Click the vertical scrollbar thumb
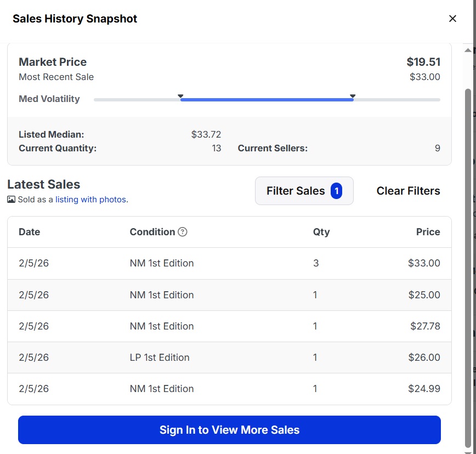 pyautogui.click(x=468, y=263)
